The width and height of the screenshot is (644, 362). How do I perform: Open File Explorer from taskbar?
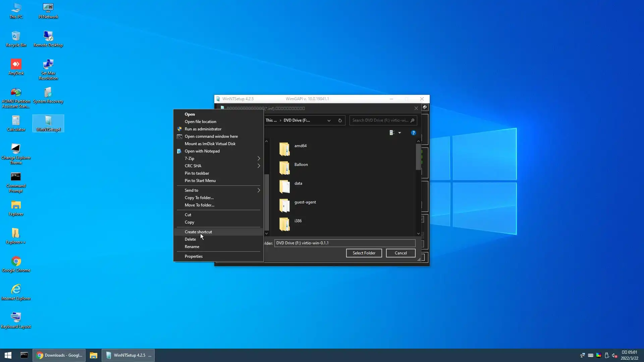click(x=93, y=355)
